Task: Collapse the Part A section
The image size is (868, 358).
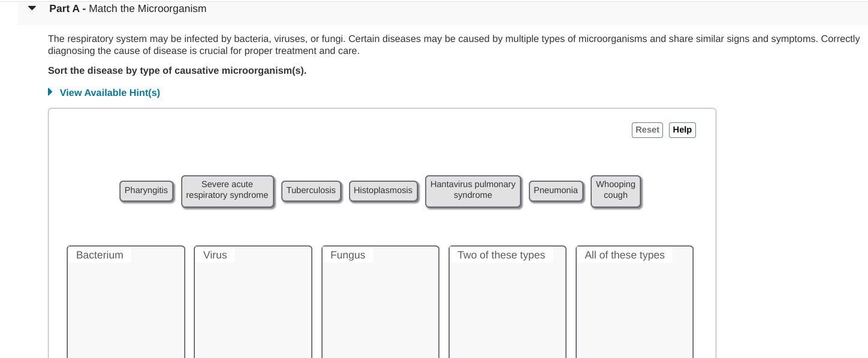Action: coord(31,8)
